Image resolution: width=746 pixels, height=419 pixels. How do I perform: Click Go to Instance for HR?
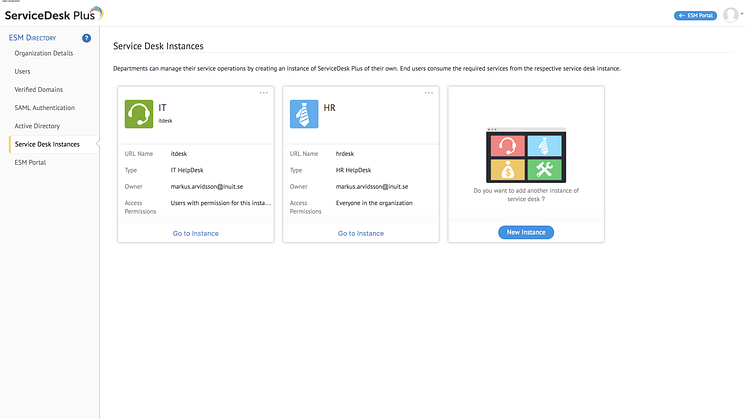pyautogui.click(x=360, y=233)
